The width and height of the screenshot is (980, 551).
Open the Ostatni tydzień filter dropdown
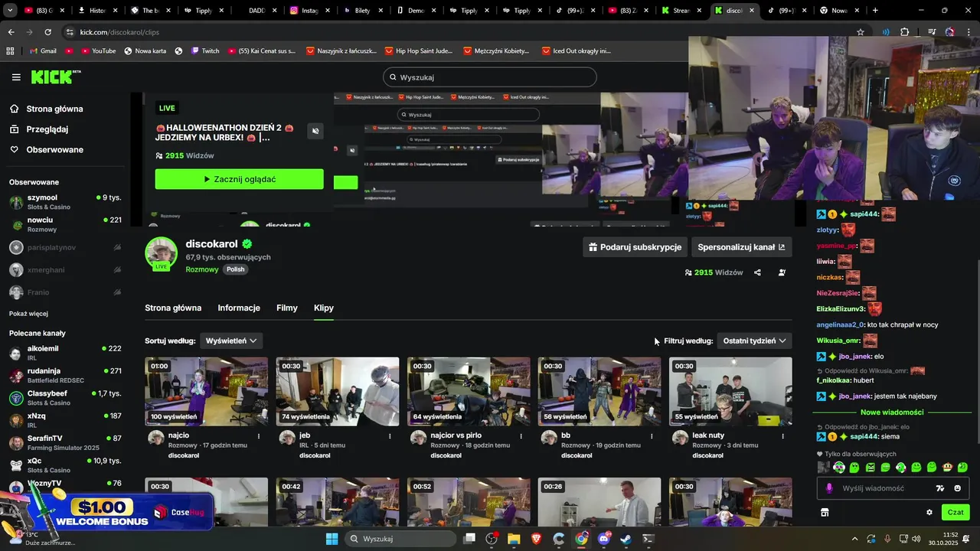pyautogui.click(x=754, y=341)
